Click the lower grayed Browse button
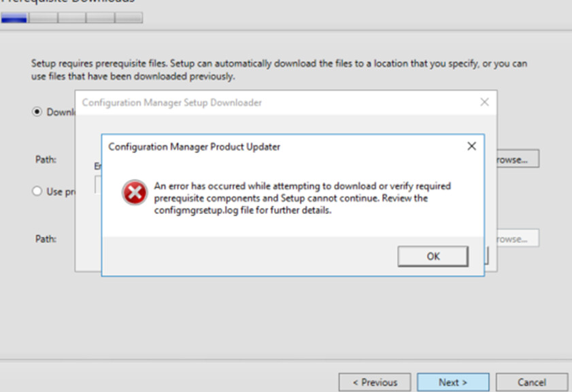The width and height of the screenshot is (572, 392). pos(518,238)
